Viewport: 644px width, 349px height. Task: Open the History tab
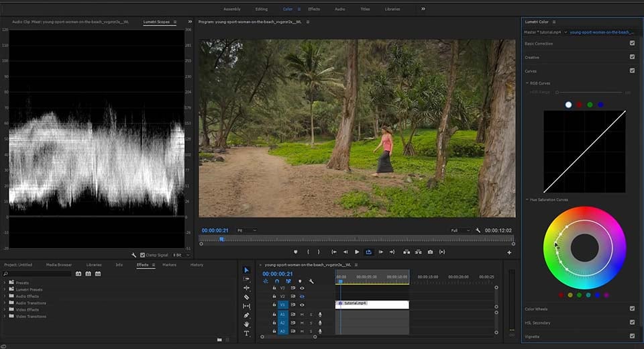click(x=197, y=264)
